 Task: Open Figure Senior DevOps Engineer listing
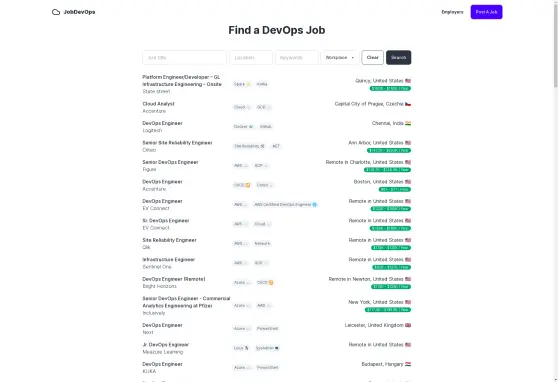pos(170,162)
